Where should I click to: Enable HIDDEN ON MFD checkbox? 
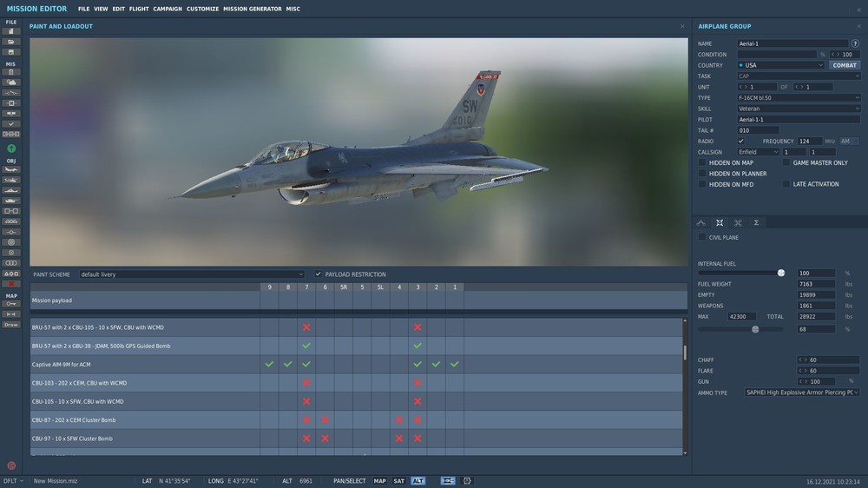702,184
